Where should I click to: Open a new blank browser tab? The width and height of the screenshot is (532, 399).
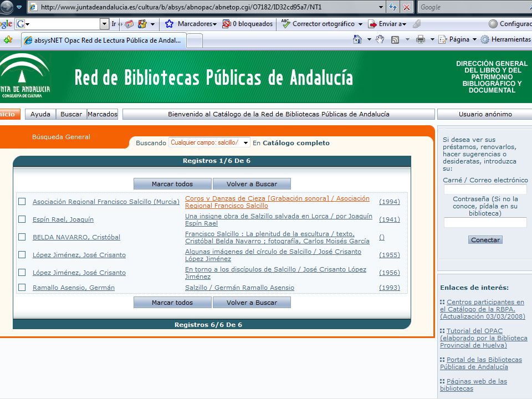point(195,40)
